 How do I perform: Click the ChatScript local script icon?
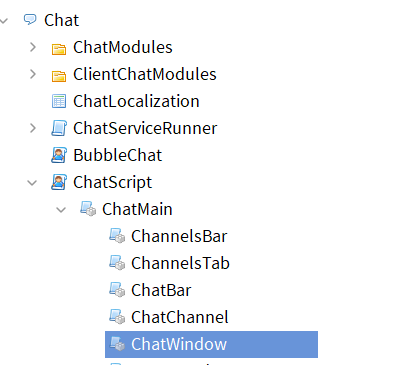pyautogui.click(x=59, y=182)
